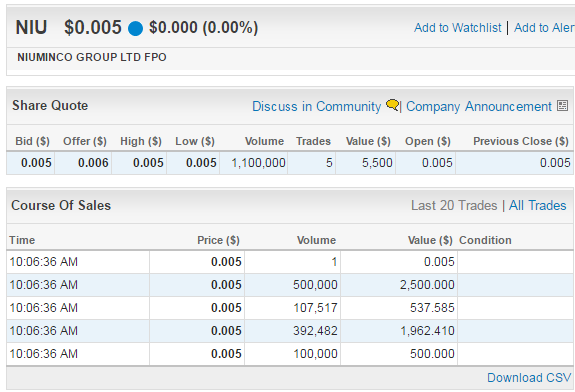The width and height of the screenshot is (575, 392).
Task: Click the company announcement document icon
Action: [x=563, y=106]
